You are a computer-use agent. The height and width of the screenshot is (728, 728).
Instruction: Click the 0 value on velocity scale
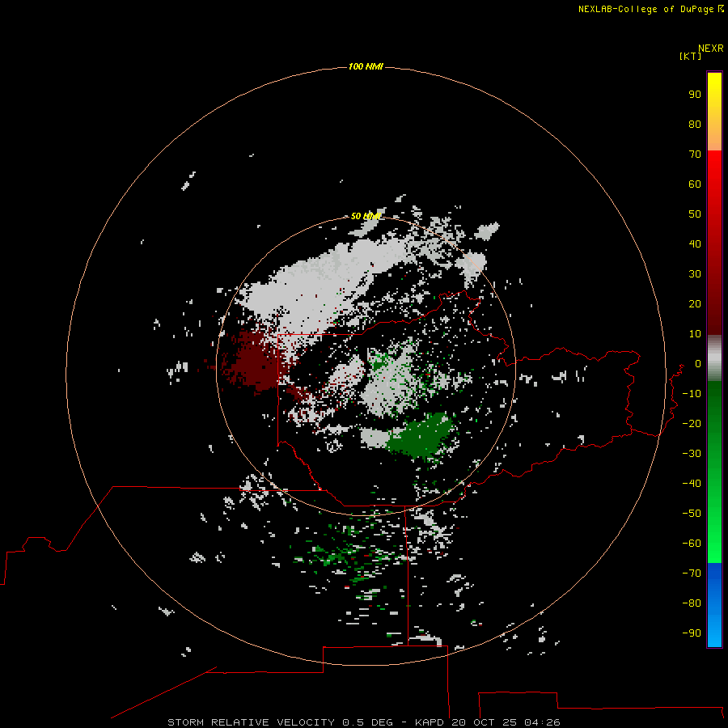(698, 363)
